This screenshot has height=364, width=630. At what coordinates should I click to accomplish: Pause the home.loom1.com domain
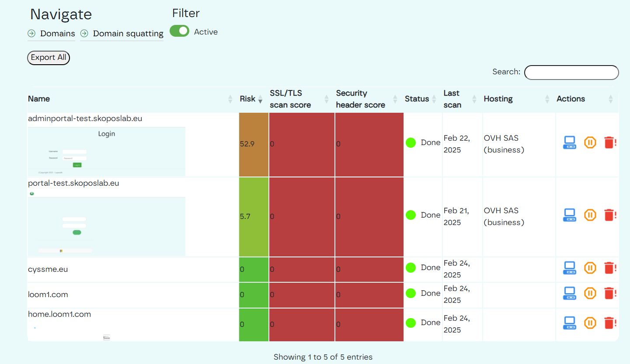click(x=590, y=323)
